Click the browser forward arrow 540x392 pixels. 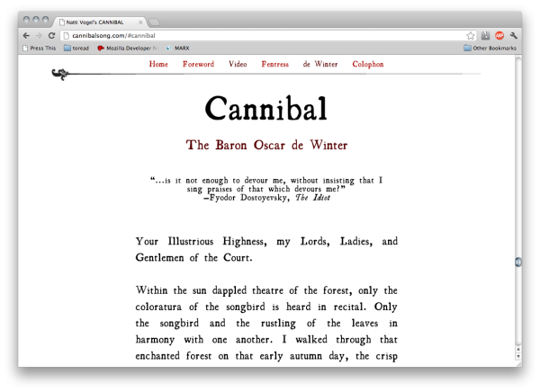38,35
